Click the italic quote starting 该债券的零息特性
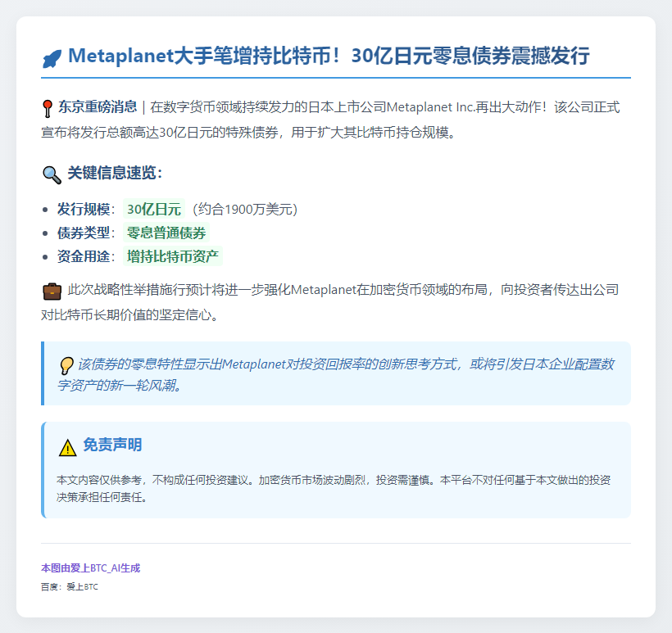Image resolution: width=672 pixels, height=633 pixels. tap(336, 374)
